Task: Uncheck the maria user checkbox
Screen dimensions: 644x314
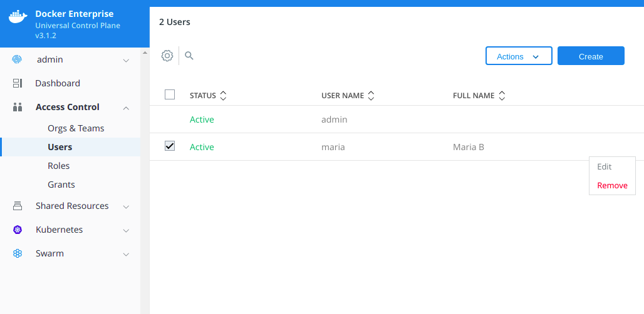Action: click(170, 146)
